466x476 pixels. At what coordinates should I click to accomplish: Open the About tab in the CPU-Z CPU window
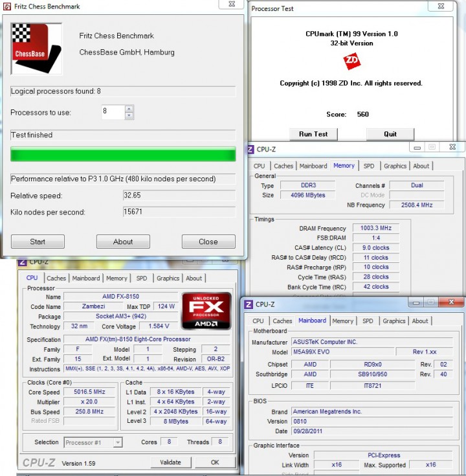tap(194, 278)
